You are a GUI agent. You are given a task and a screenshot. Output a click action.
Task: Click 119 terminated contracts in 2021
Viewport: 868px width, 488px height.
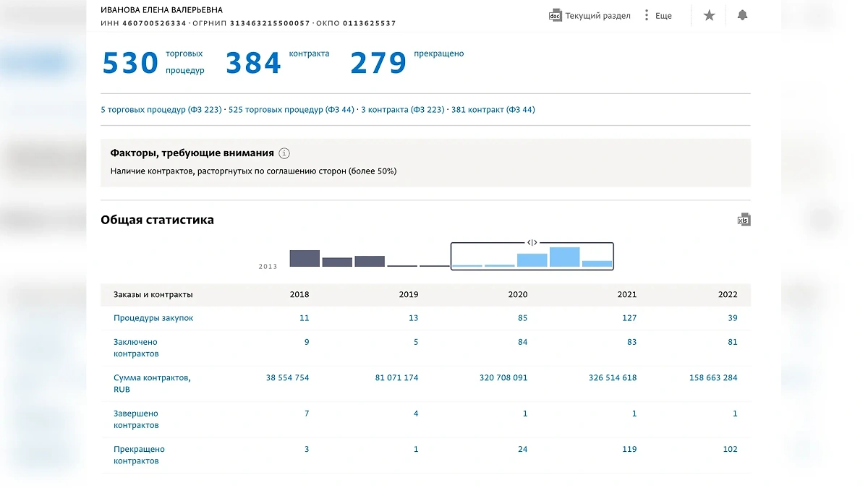[629, 449]
